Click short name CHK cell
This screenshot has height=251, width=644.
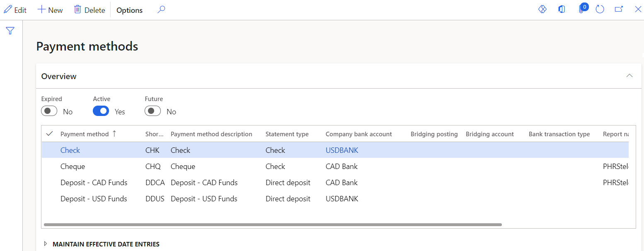point(153,150)
